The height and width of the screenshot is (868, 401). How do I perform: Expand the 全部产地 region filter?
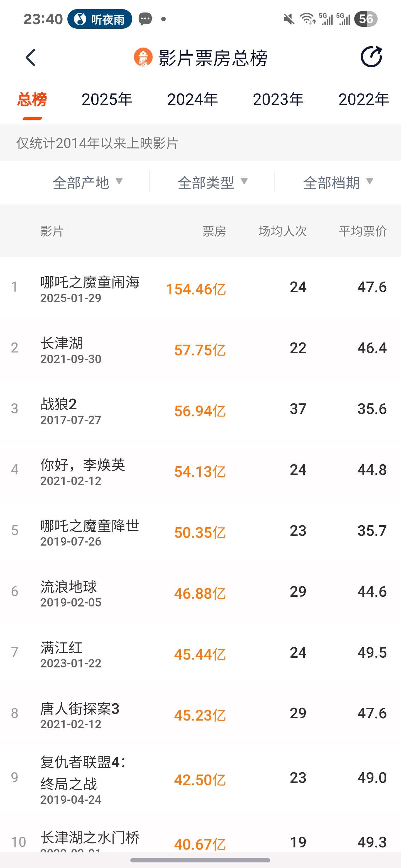click(88, 182)
